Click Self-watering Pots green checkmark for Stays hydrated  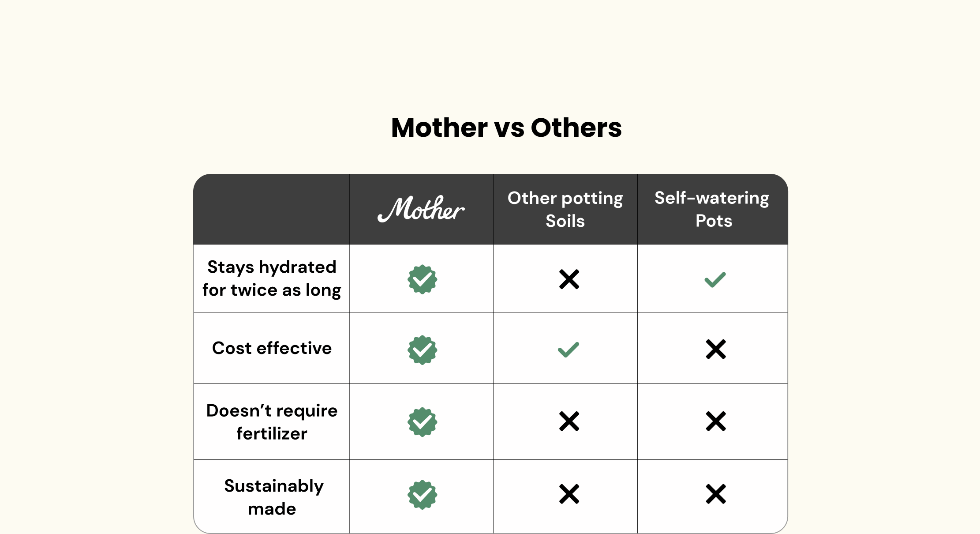click(715, 280)
